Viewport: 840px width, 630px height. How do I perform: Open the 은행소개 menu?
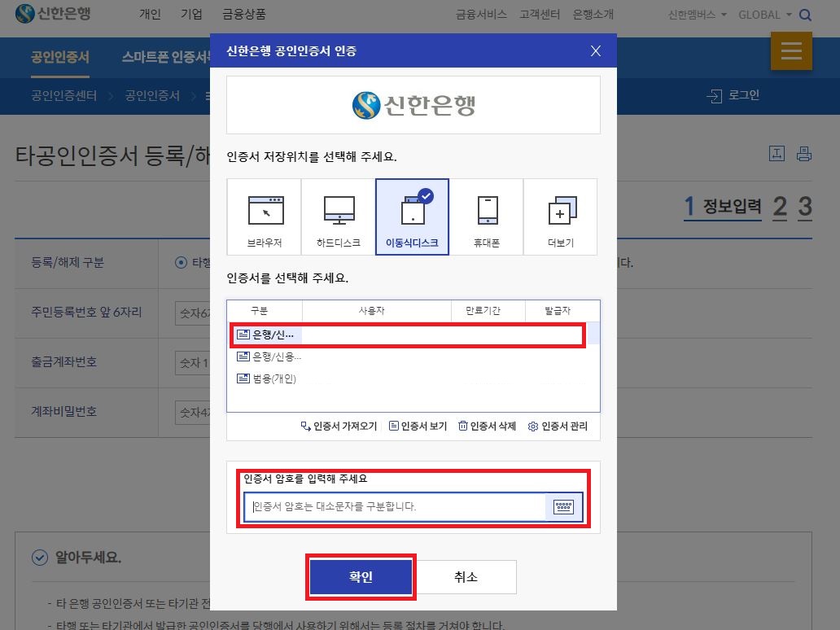pos(593,15)
